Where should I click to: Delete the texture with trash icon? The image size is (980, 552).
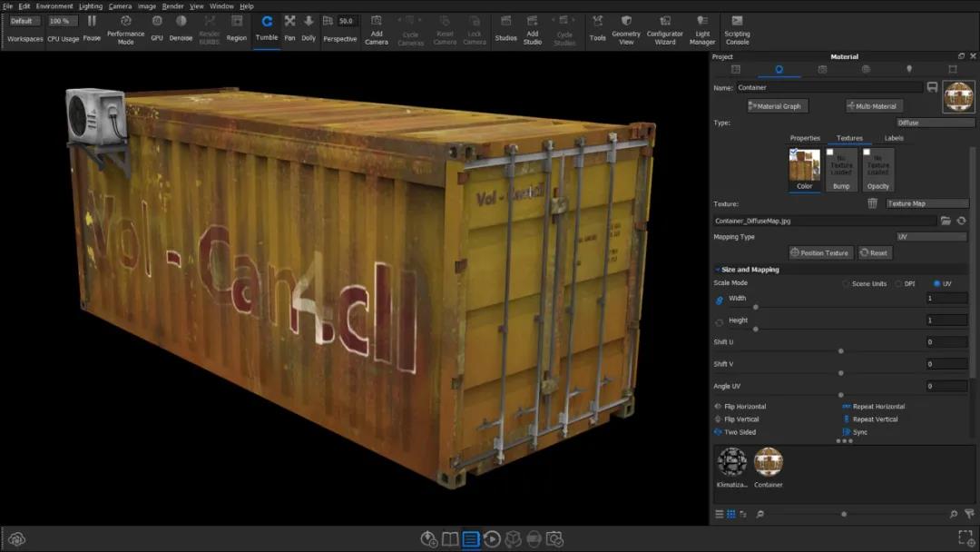[x=872, y=204]
